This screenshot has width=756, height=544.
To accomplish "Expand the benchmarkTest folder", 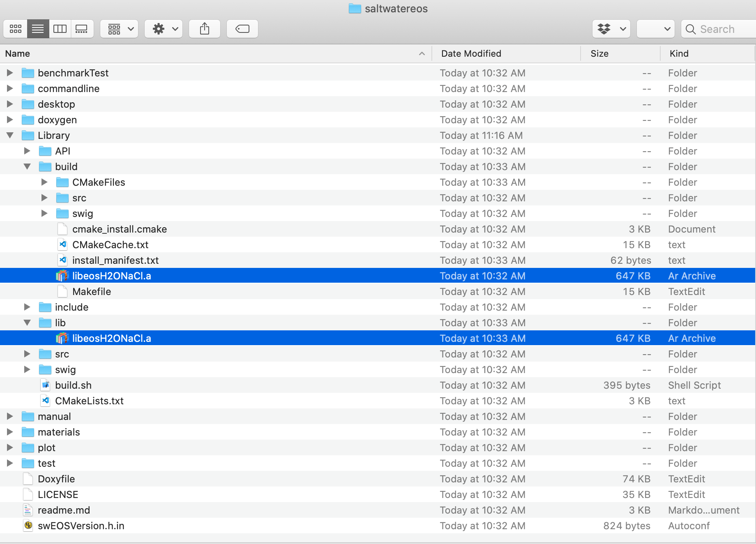I will coord(10,73).
